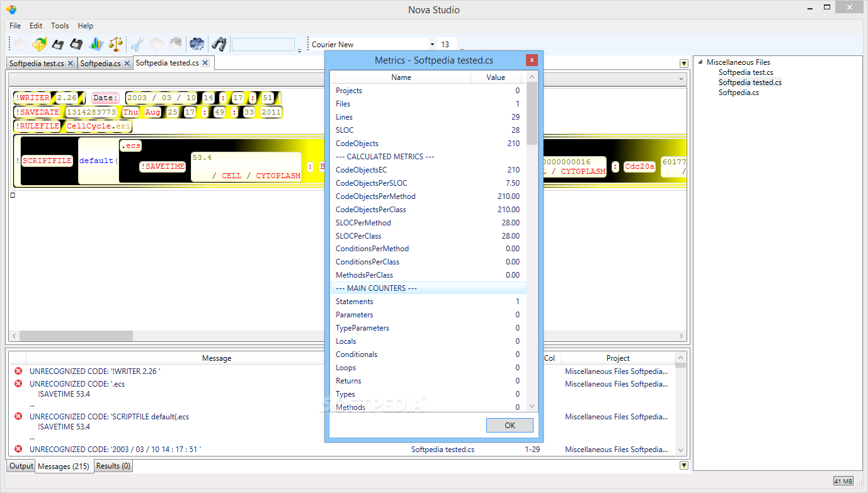Click the Lines metric row

point(428,117)
